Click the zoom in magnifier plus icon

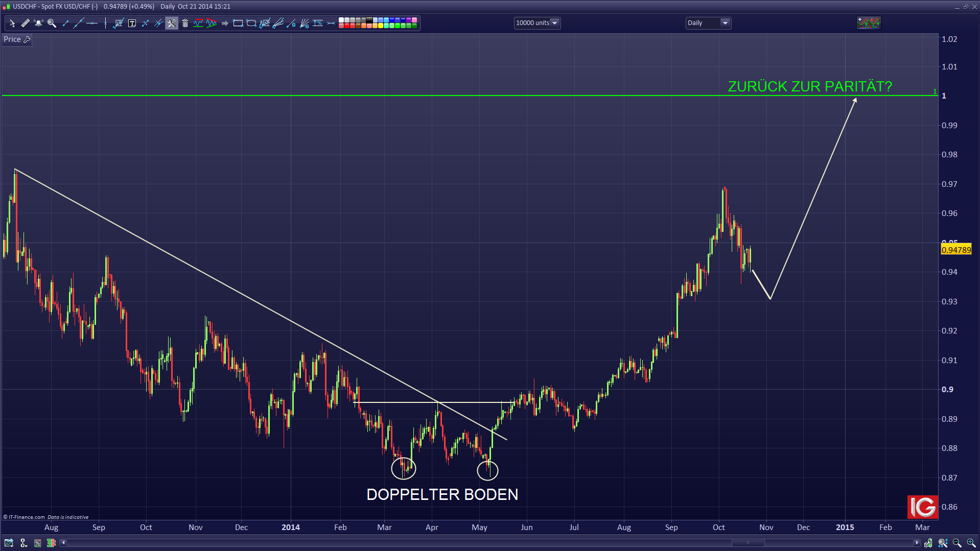click(x=971, y=543)
